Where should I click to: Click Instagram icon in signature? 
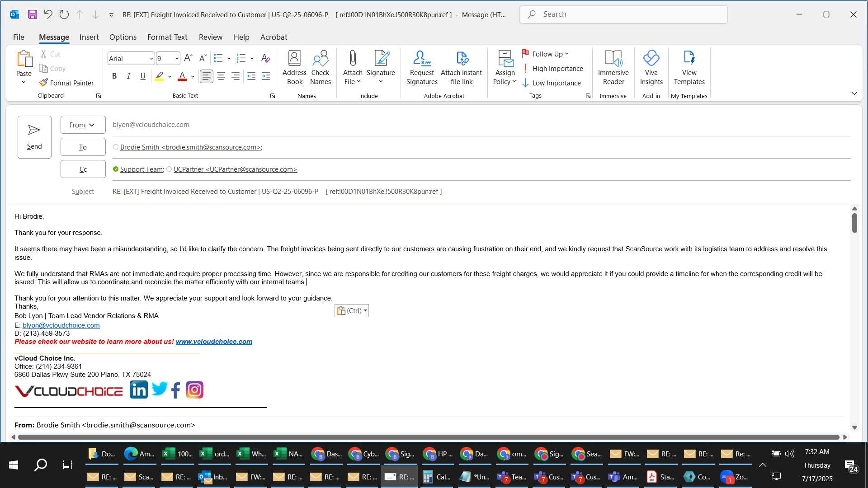[194, 390]
